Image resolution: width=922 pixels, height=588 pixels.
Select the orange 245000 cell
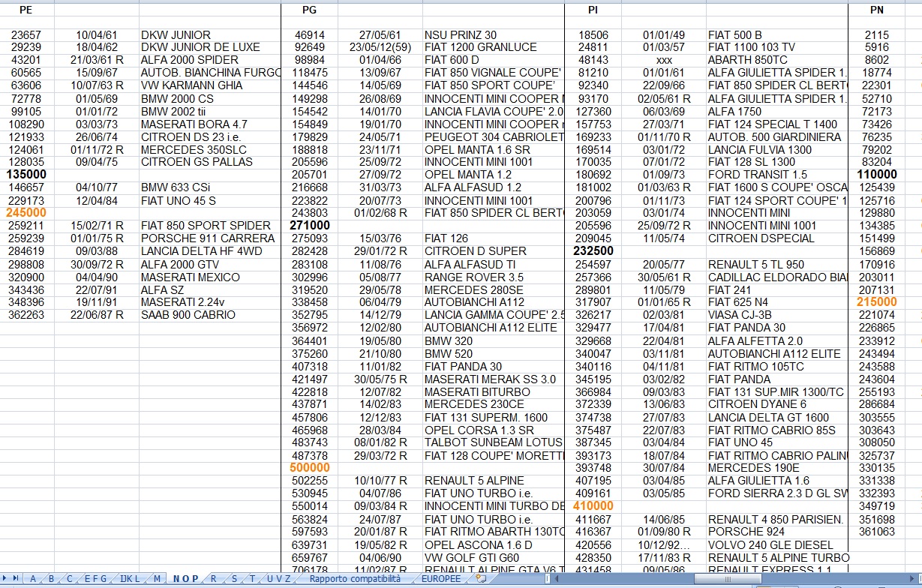[27, 213]
